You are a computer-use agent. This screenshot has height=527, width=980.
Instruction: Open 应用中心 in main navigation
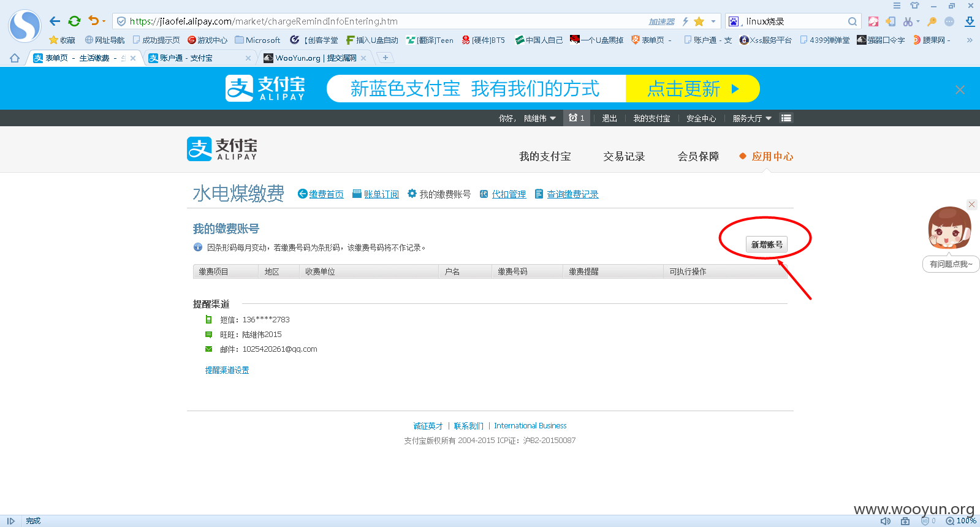(772, 156)
